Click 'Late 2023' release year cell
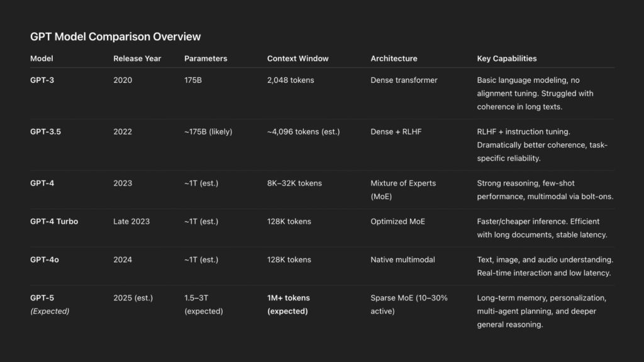This screenshot has height=362, width=644. click(x=131, y=221)
